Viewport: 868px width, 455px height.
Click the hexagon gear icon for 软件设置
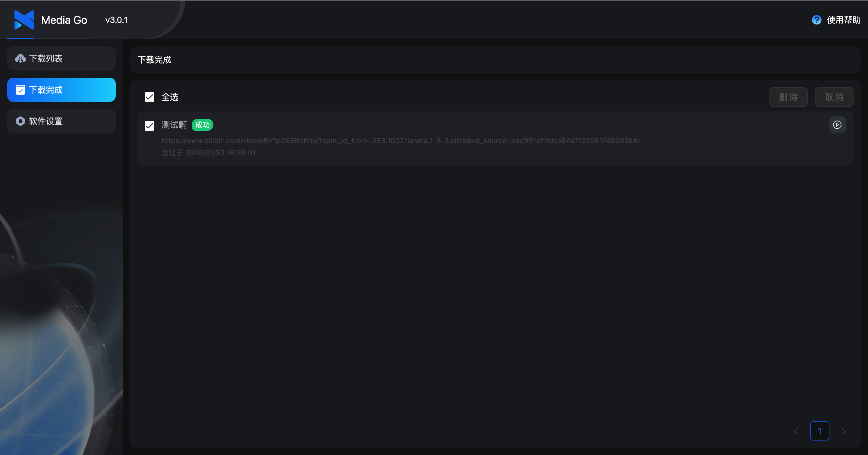pos(20,121)
